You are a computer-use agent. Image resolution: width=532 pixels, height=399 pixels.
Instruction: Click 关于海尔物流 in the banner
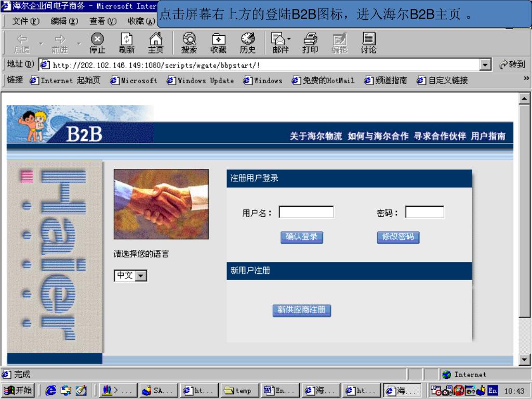tap(316, 136)
